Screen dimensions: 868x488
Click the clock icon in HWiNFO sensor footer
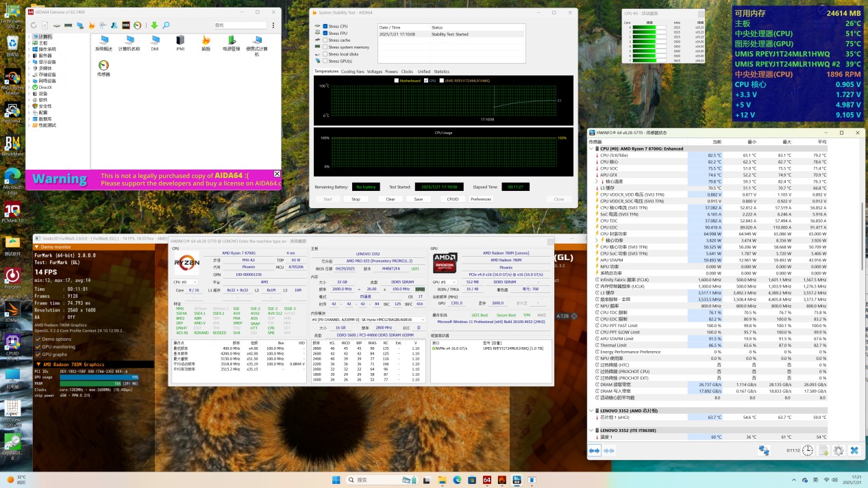pos(808,450)
